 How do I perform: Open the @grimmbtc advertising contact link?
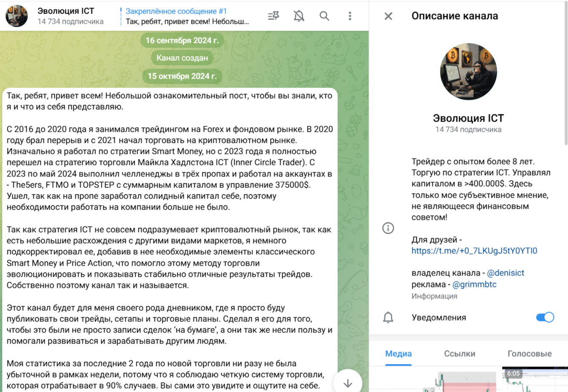click(474, 284)
